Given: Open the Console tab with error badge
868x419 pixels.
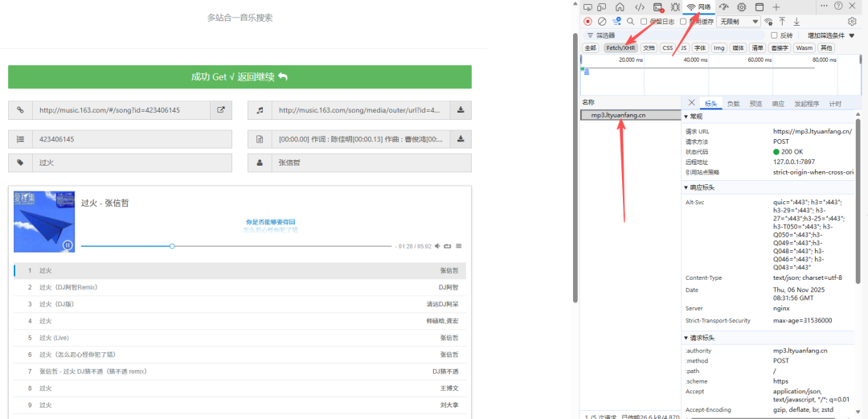Looking at the screenshot, I should click(658, 7).
